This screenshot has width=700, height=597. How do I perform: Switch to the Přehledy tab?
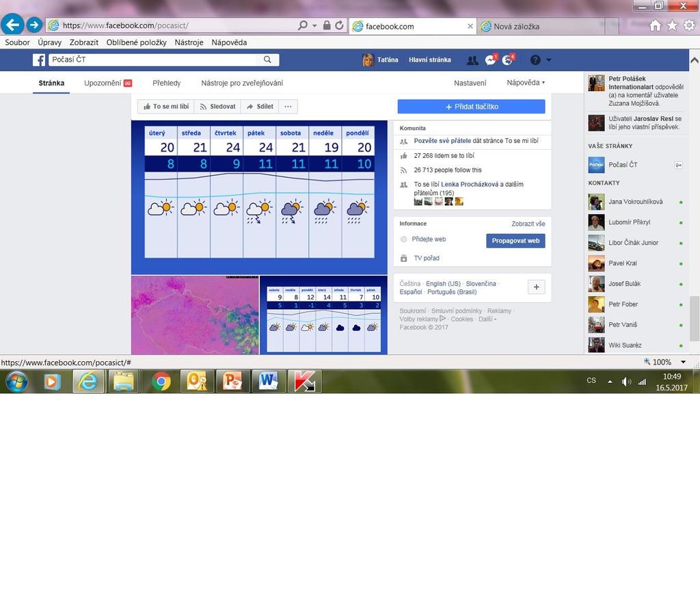167,83
